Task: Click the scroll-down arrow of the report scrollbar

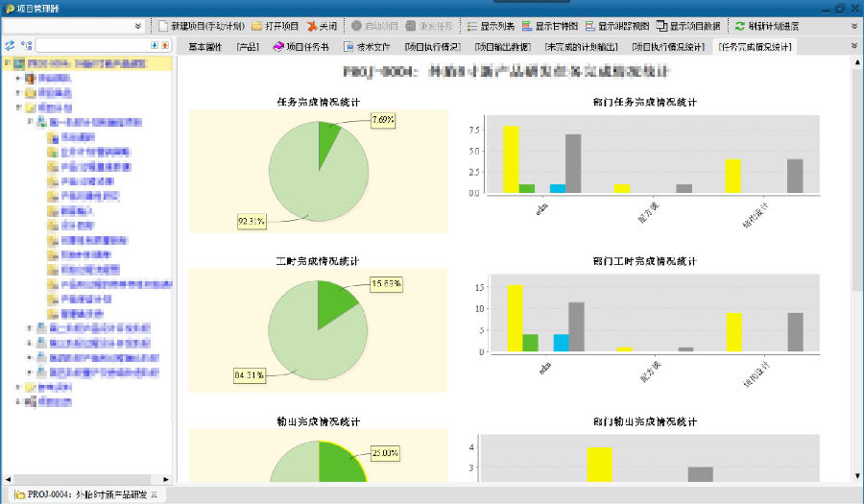Action: click(857, 476)
